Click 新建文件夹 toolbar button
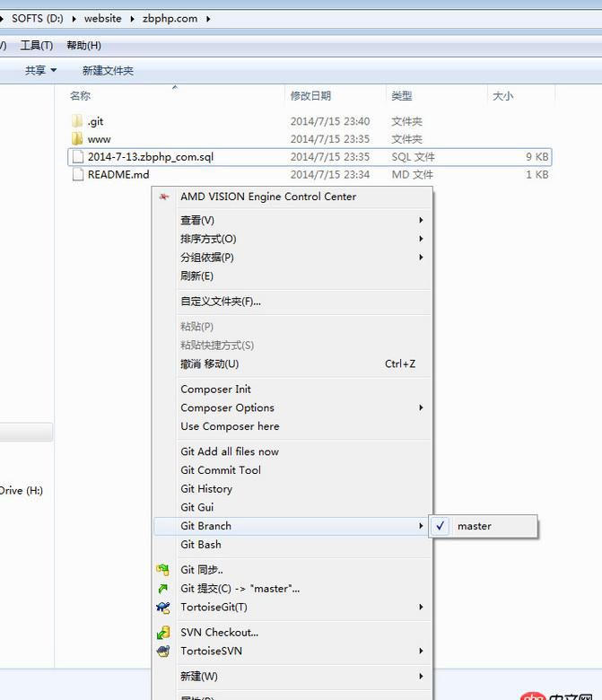Viewport: 602px width, 700px height. (x=108, y=70)
